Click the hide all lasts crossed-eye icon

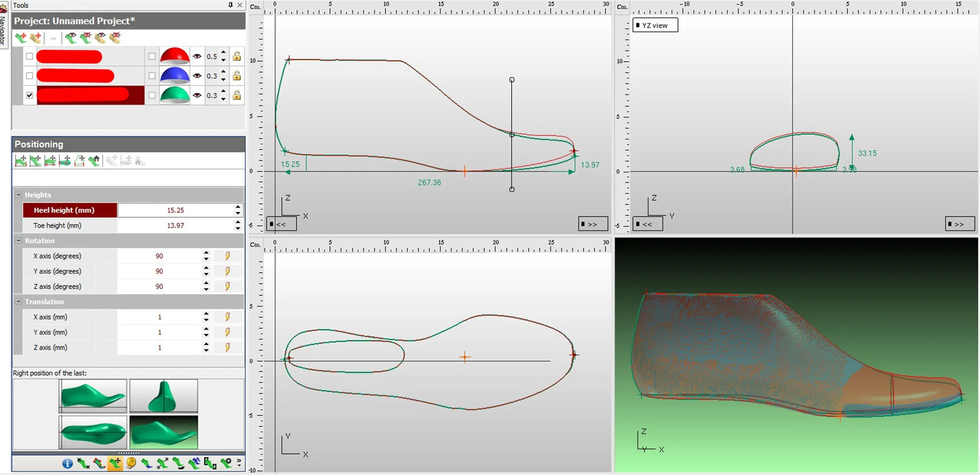(x=86, y=38)
